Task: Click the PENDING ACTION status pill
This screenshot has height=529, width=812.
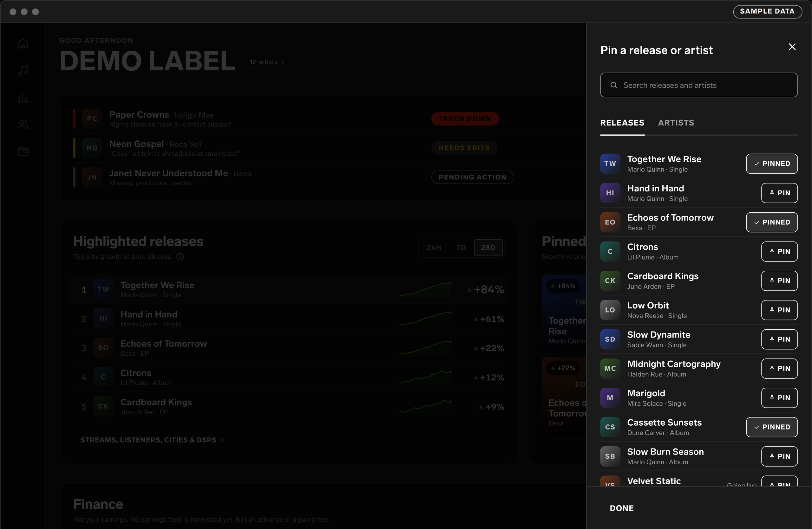Action: pos(473,177)
